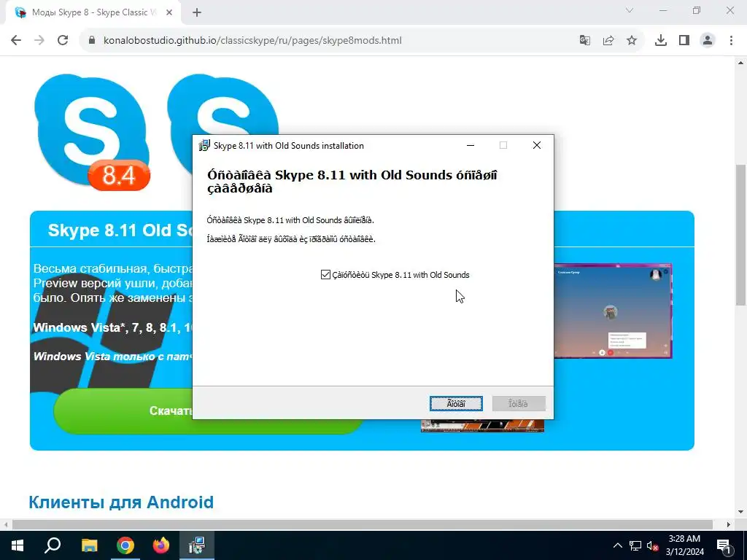Screen dimensions: 747x560
Task: Uncheck the launch Skype 8.11 with Old Sounds checkbox
Action: point(325,275)
